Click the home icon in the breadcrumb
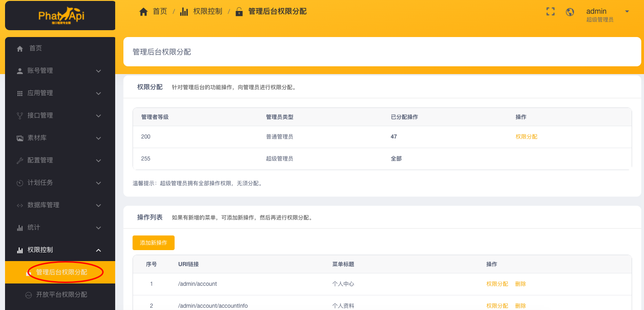 pos(144,12)
